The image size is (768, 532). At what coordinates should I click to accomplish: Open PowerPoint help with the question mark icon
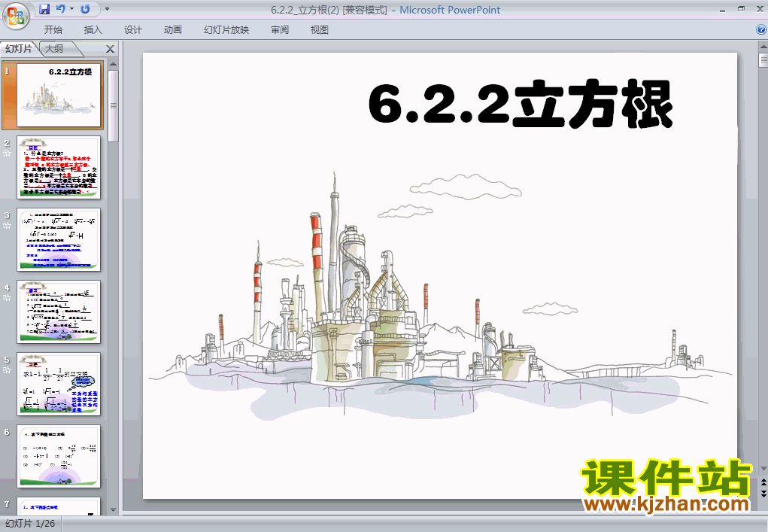click(x=761, y=30)
